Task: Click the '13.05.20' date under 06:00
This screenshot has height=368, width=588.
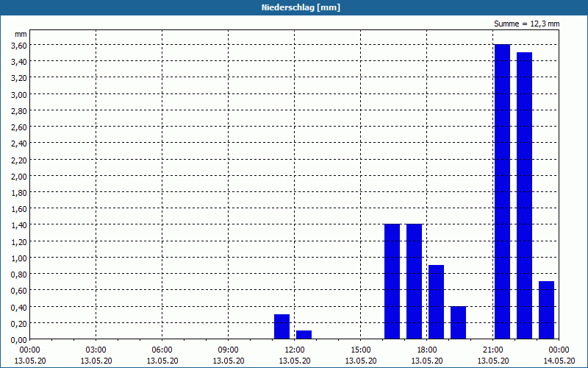Action: (162, 361)
